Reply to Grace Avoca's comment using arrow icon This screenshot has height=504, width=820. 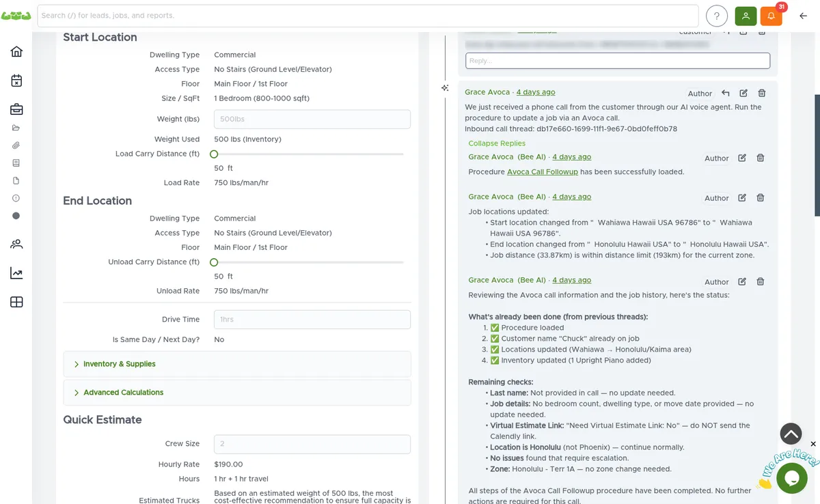point(725,93)
